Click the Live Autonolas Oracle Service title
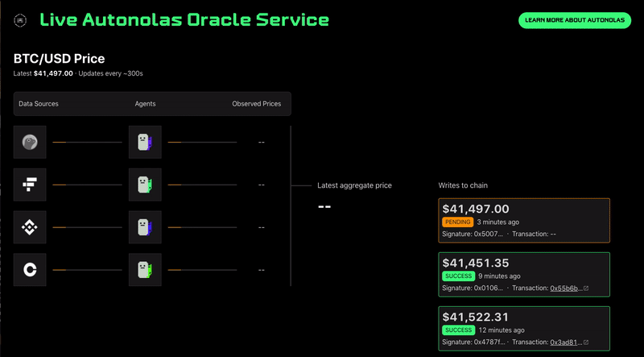644x357 pixels. tap(184, 19)
